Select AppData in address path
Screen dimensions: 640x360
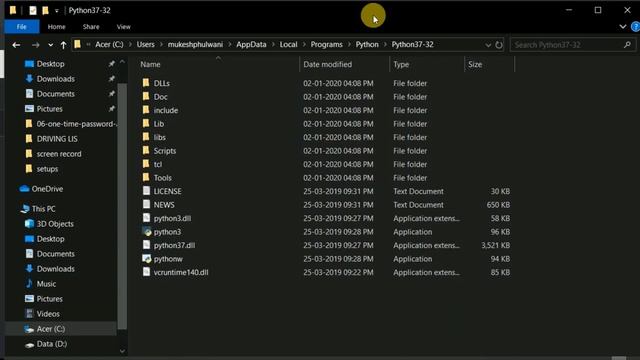(251, 44)
